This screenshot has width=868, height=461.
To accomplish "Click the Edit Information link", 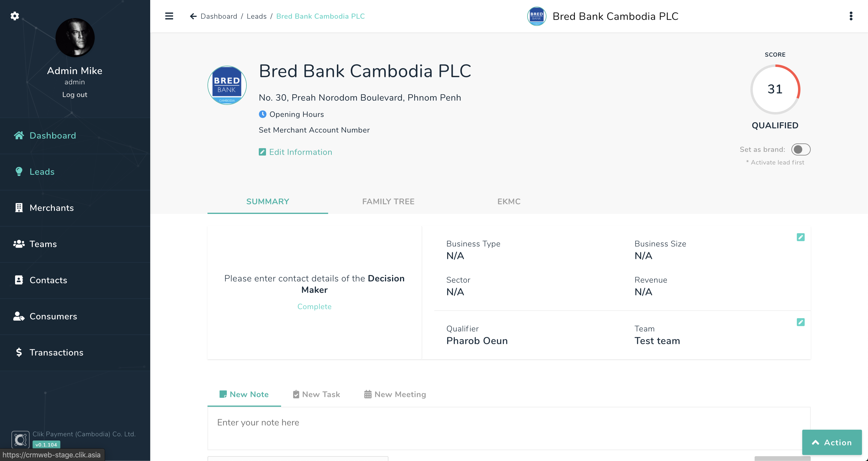I will tap(295, 152).
